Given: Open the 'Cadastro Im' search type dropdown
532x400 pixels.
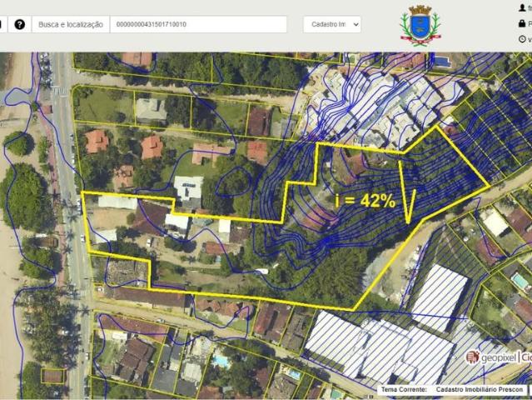Looking at the screenshot, I should point(332,24).
